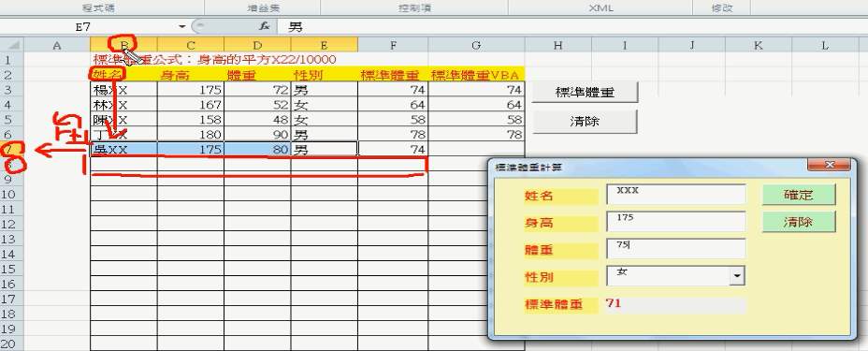Screen dimensions: 868x351
Task: Select column header A
Action: [x=57, y=46]
